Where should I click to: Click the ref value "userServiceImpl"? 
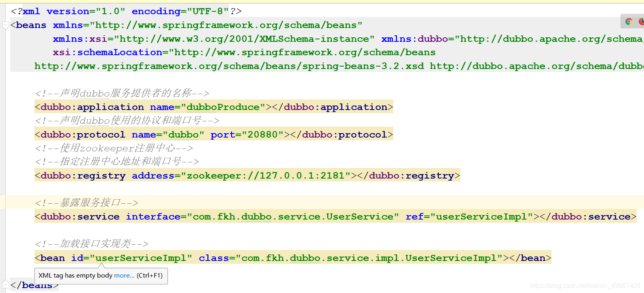pos(482,217)
